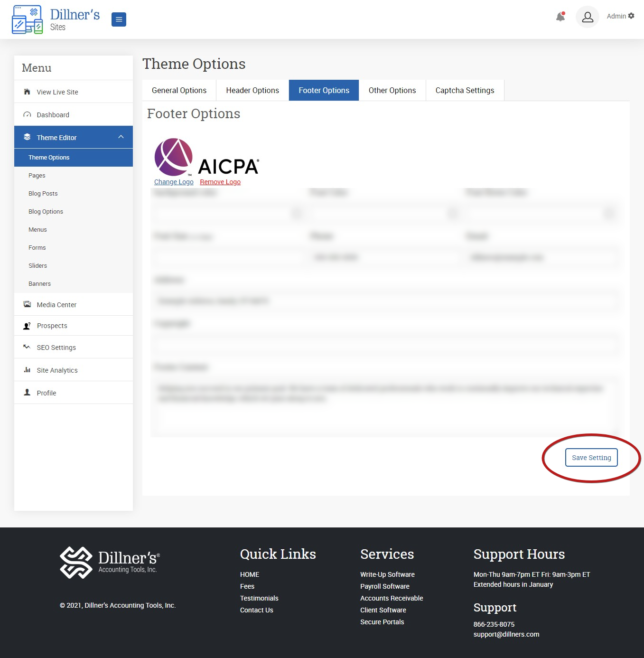Open Blog Options in the sidebar

(74, 212)
